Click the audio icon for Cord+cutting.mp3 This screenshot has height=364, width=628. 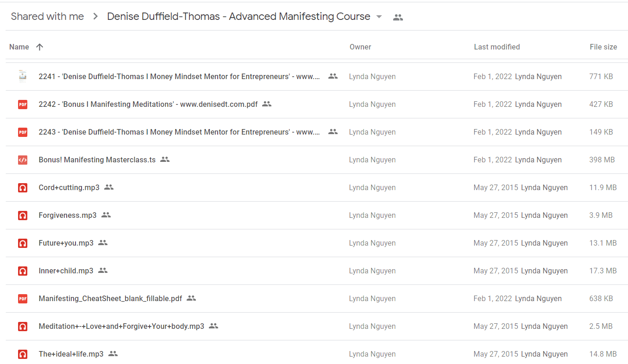(23, 188)
